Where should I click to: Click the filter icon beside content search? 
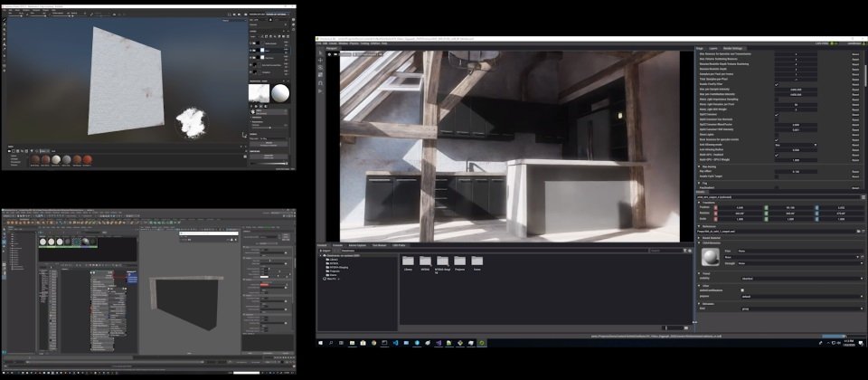685,251
